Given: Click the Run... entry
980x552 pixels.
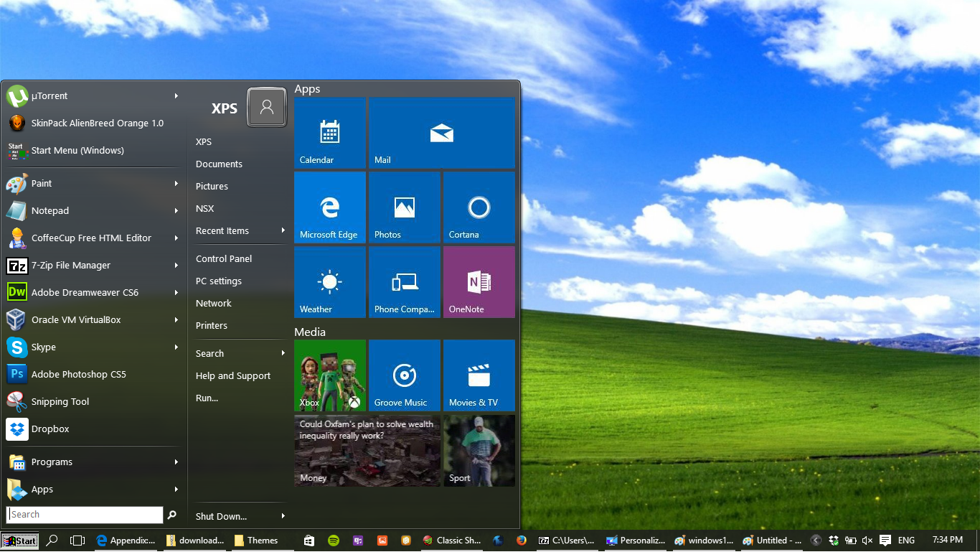Looking at the screenshot, I should click(206, 398).
